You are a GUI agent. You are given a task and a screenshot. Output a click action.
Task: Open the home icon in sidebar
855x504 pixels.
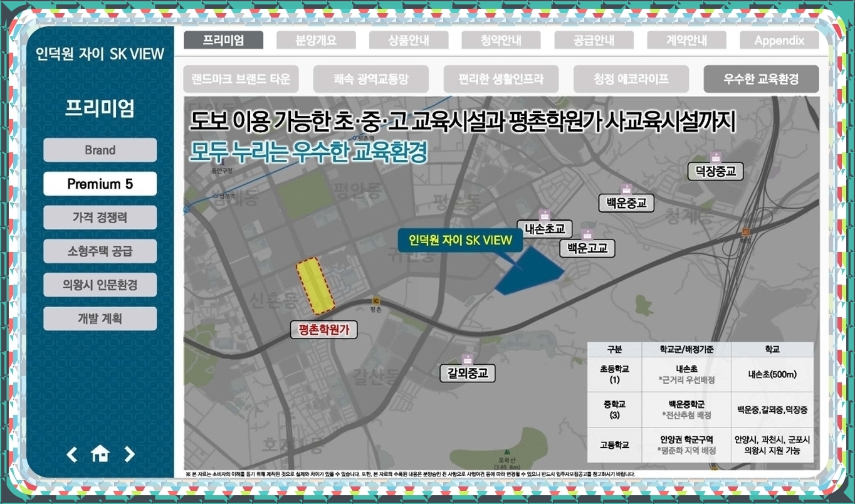(100, 454)
